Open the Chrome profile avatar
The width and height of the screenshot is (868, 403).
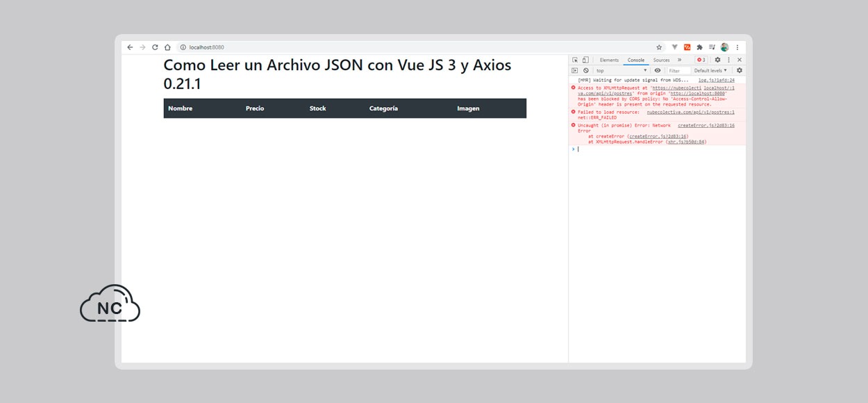(724, 47)
